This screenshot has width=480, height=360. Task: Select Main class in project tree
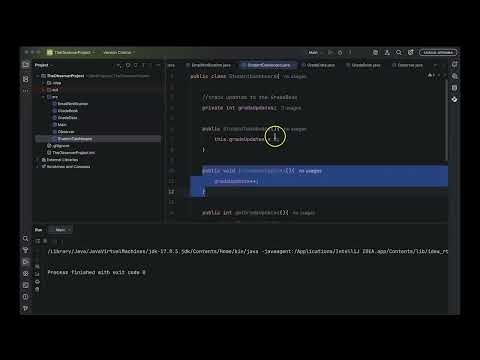coord(60,125)
